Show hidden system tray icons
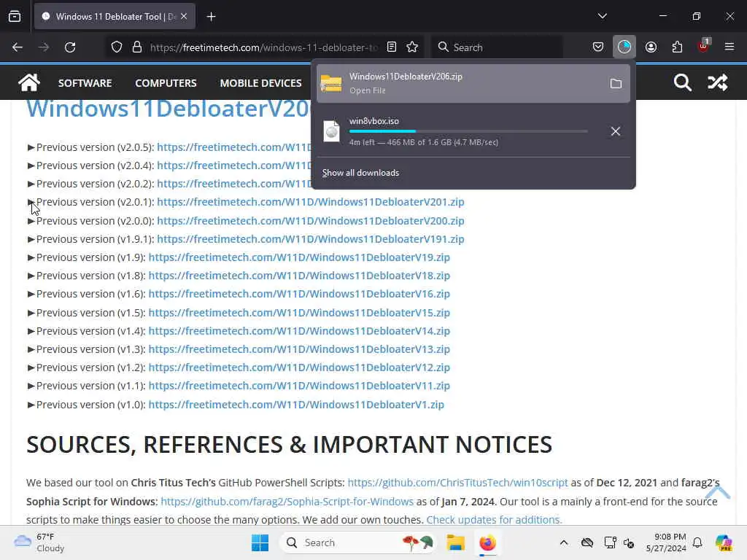 click(564, 542)
